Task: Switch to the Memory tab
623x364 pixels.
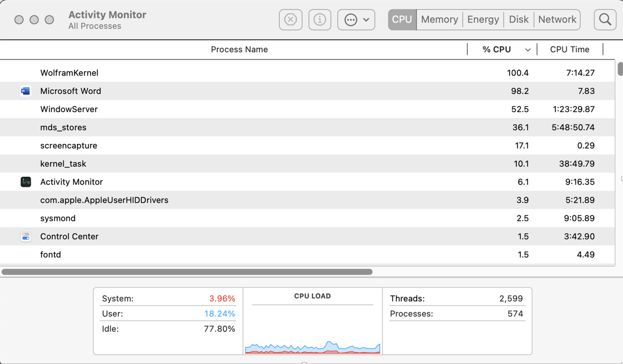Action: pyautogui.click(x=440, y=20)
